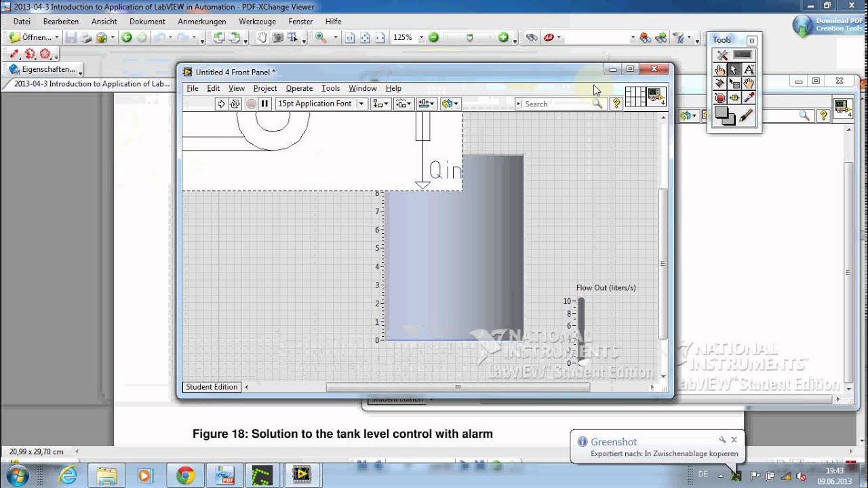
Task: Click the binoculars find icon
Action: pyautogui.click(x=532, y=38)
